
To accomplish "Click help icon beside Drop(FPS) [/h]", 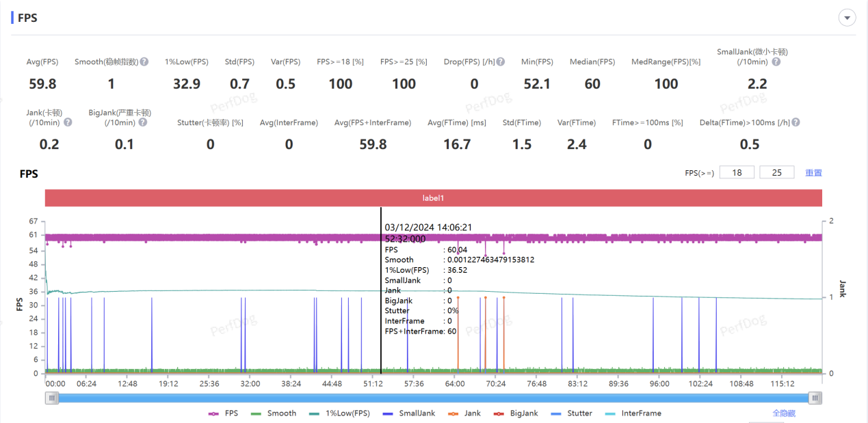I will [x=501, y=62].
